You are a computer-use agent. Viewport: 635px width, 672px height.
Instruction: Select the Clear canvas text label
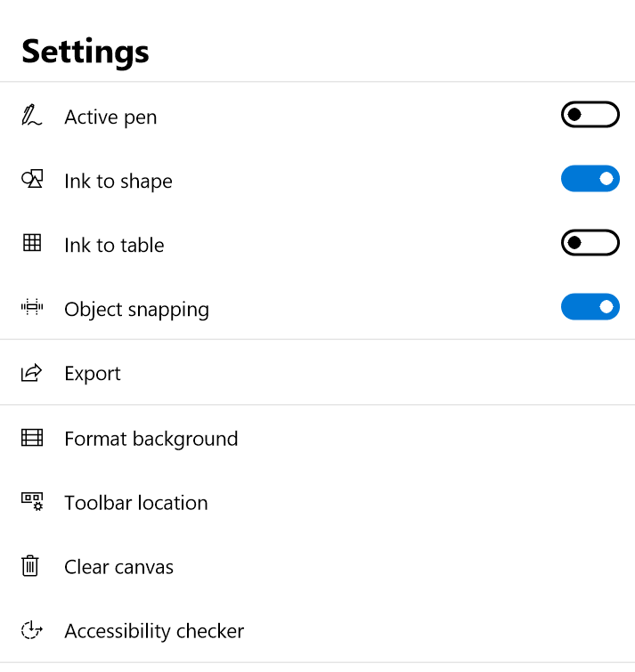(x=118, y=567)
